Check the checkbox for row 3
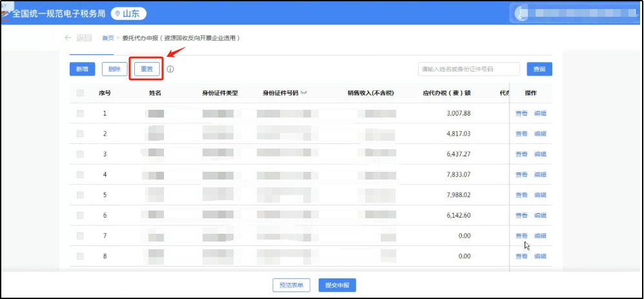This screenshot has width=644, height=299. tap(80, 154)
